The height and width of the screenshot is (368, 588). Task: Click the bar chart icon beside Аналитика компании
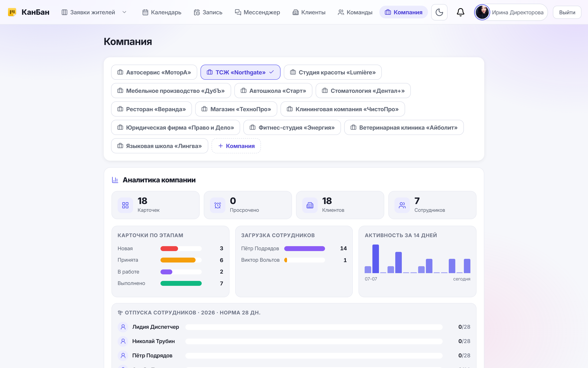pos(115,180)
